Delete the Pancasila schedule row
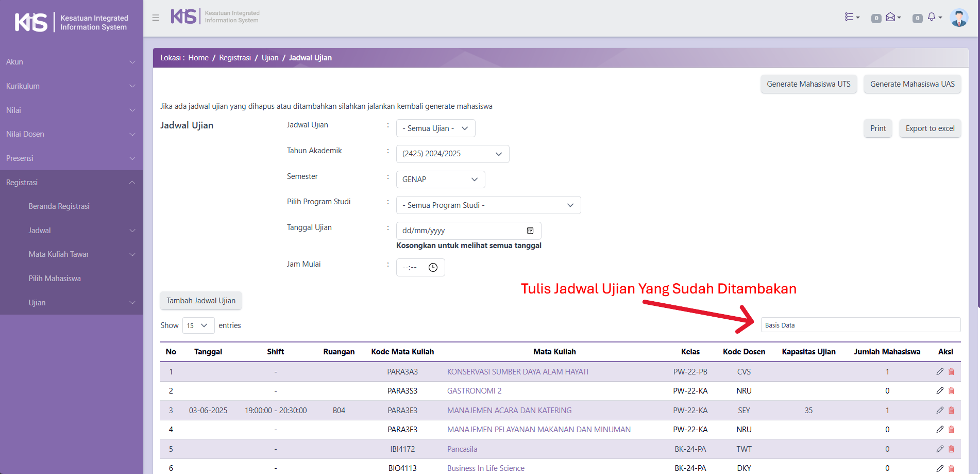This screenshot has height=474, width=980. click(x=951, y=449)
